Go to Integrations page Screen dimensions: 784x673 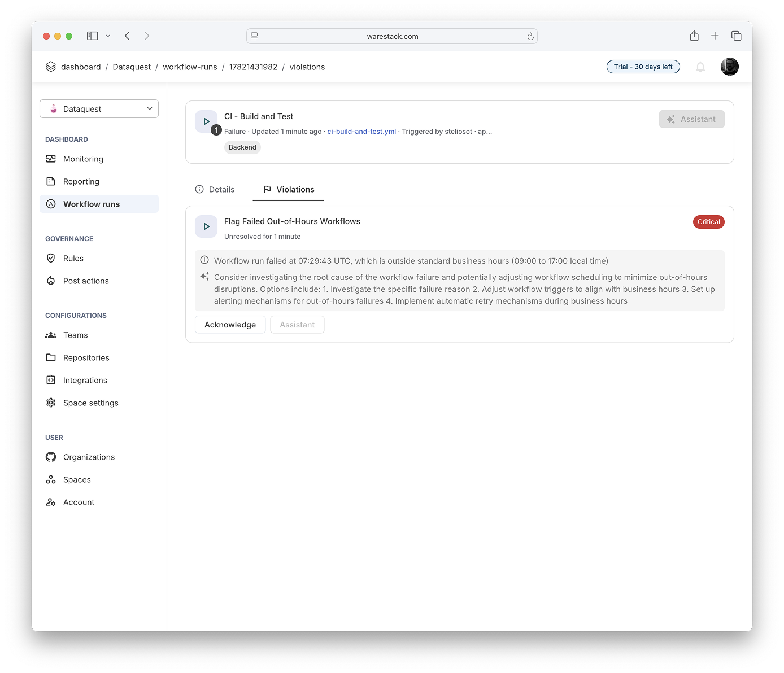[85, 381]
